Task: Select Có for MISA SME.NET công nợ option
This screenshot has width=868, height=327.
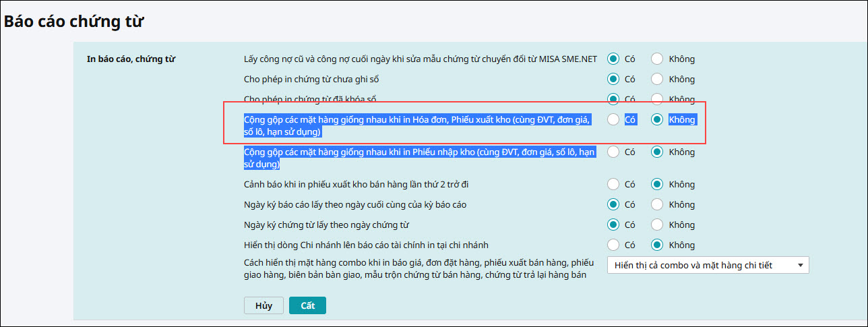Action: click(x=613, y=59)
